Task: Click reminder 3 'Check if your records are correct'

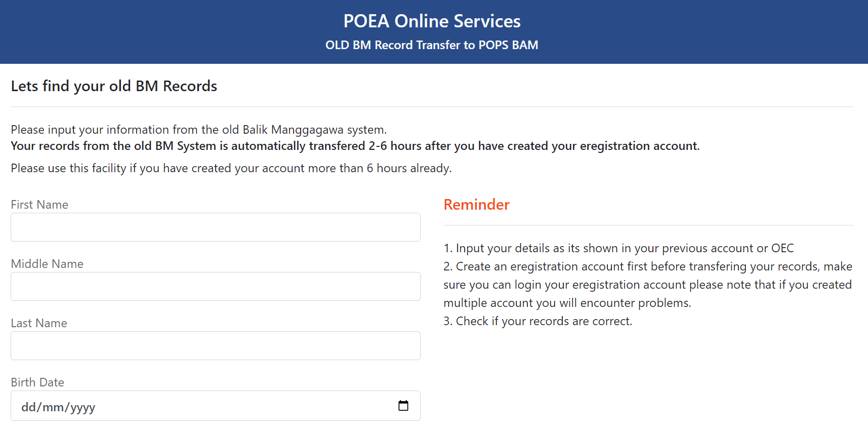Action: pyautogui.click(x=538, y=321)
